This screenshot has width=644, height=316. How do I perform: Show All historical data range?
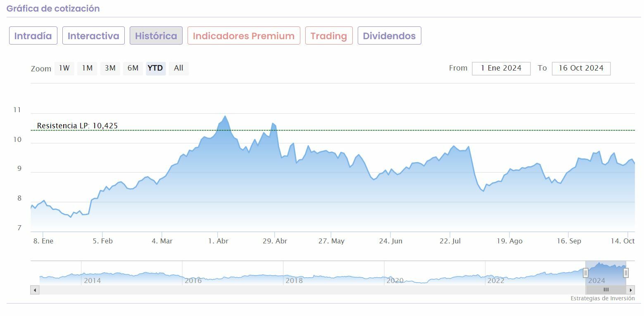click(178, 68)
